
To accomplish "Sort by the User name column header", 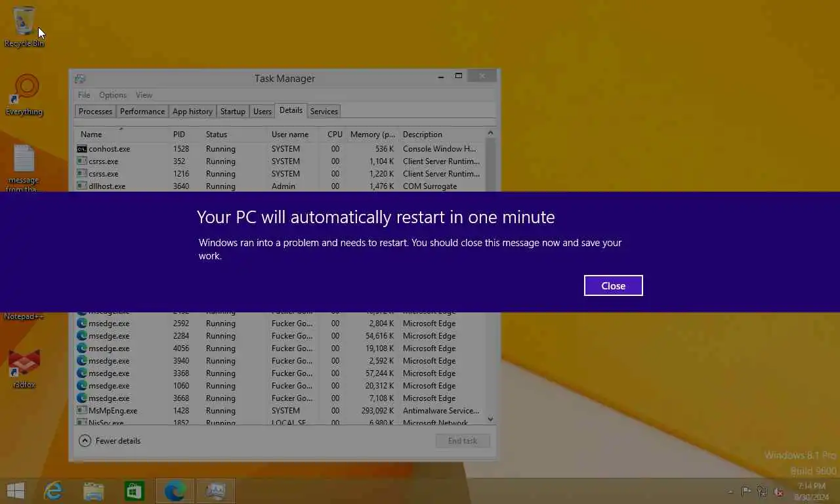I will pyautogui.click(x=293, y=134).
